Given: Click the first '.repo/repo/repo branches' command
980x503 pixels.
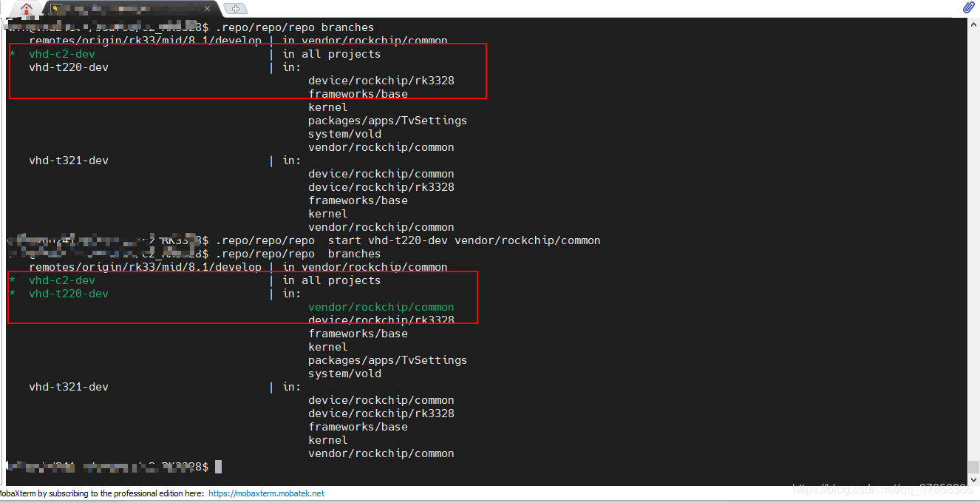Looking at the screenshot, I should pyautogui.click(x=295, y=27).
